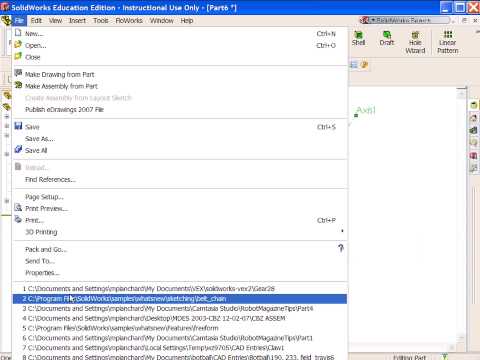Screen dimensions: 480x360
Task: Select Make Drawing from Part
Action: 180,74
